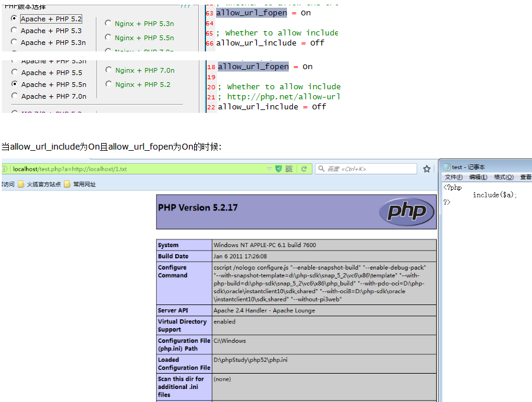Click the PHP Version 5.2.17 heading
The width and height of the screenshot is (532, 402).
pos(198,208)
